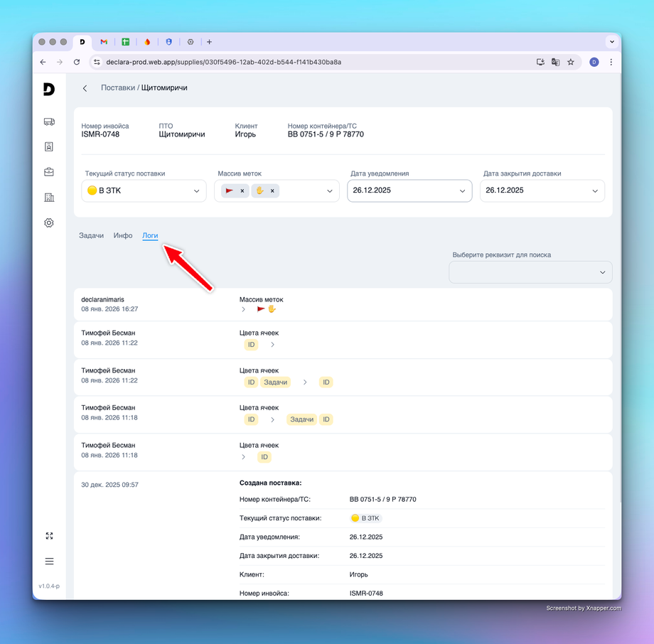Click the ID tag in second log row
654x644 pixels.
(251, 345)
